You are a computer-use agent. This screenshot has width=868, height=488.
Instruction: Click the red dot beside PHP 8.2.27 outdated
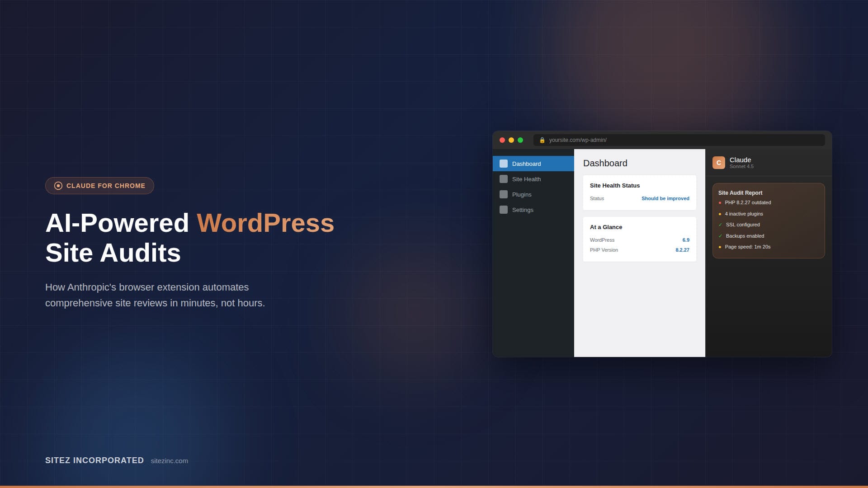[720, 203]
